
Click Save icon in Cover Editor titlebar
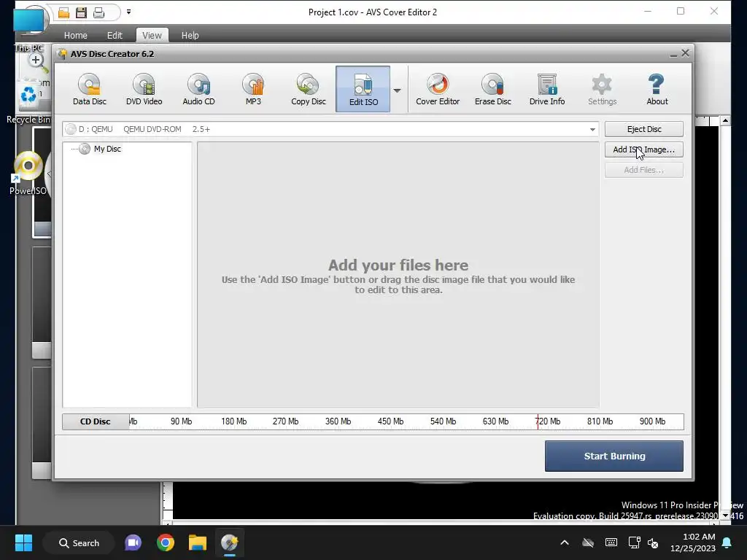[82, 12]
